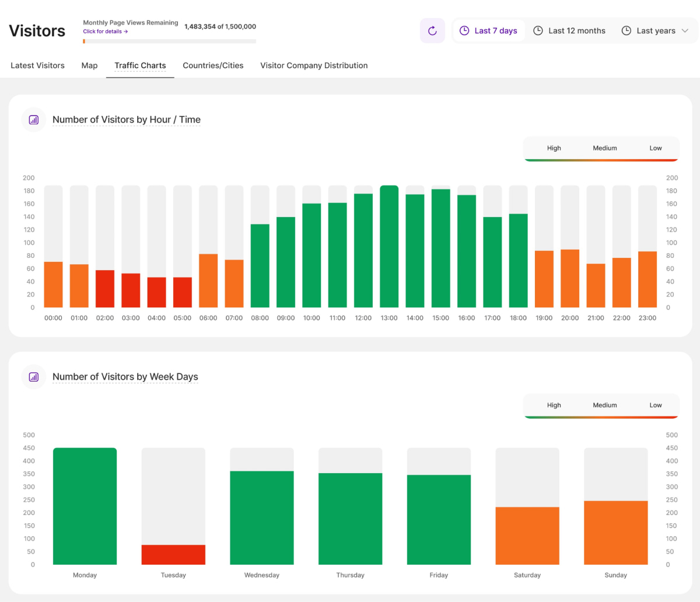
Task: Open the Countries/Cities tab
Action: click(213, 65)
